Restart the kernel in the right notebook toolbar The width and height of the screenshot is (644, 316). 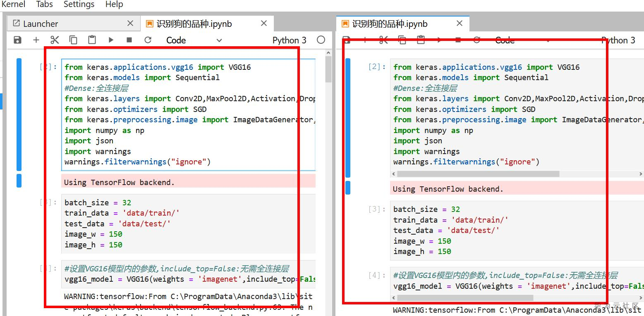click(x=476, y=40)
